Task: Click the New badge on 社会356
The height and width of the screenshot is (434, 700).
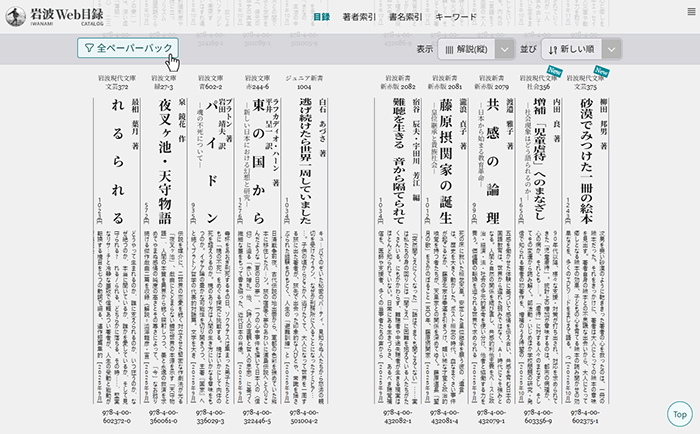Action: click(554, 71)
